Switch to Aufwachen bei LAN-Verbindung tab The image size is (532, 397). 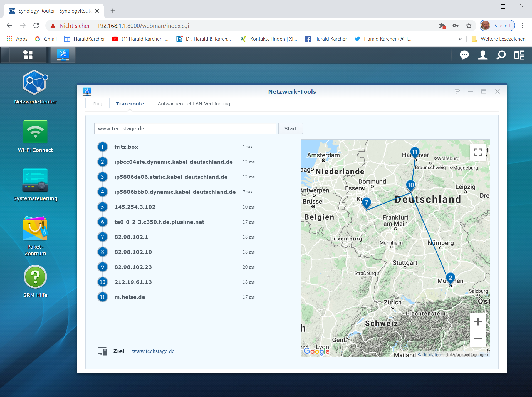pos(194,104)
